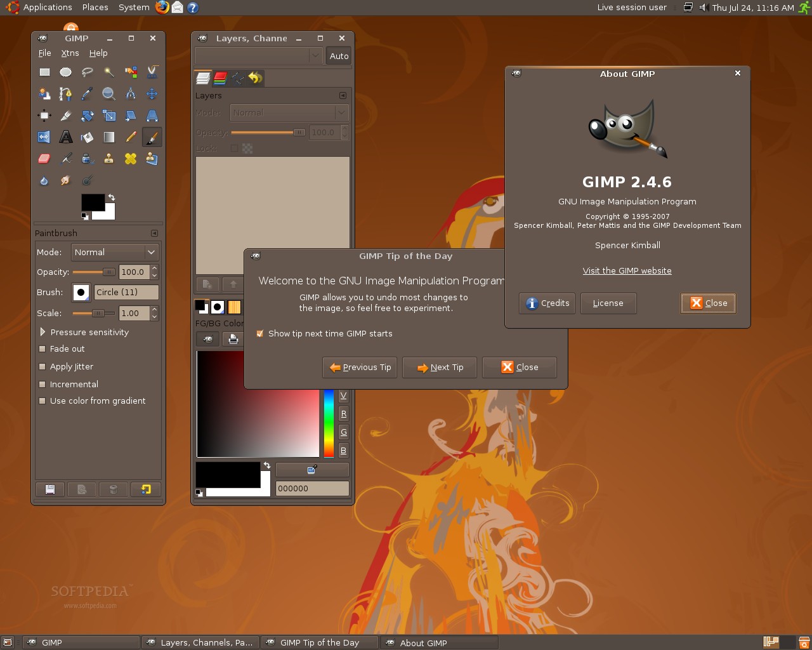The width and height of the screenshot is (812, 650).
Task: Select the Ellipse Select tool
Action: point(66,72)
